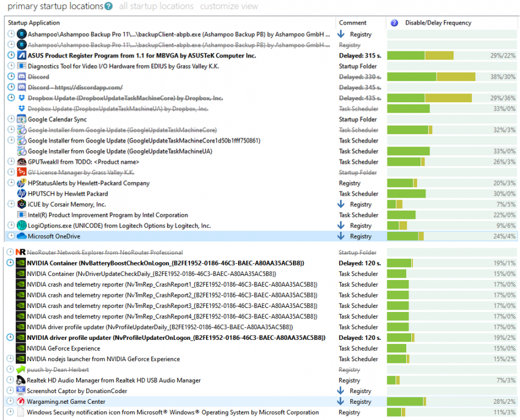This screenshot has width=520, height=420.
Task: Click the Microsoft OneDrive cloud icon
Action: click(x=22, y=236)
